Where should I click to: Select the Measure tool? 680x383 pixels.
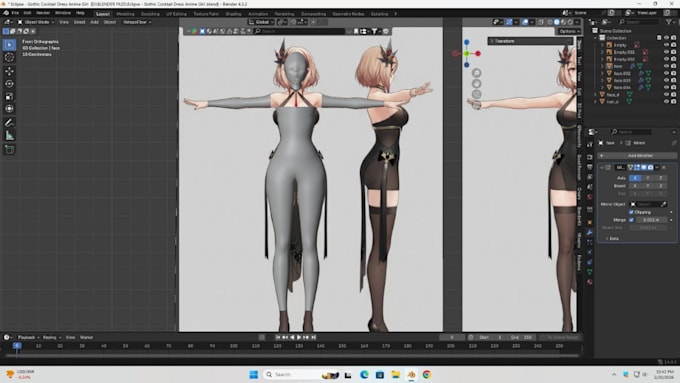pyautogui.click(x=9, y=136)
